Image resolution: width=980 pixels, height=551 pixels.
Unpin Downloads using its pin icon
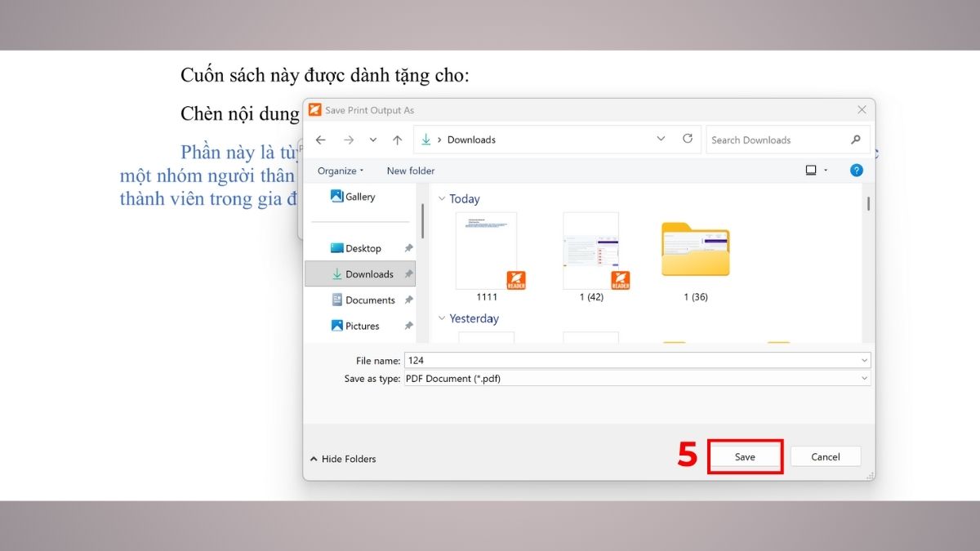click(x=408, y=273)
